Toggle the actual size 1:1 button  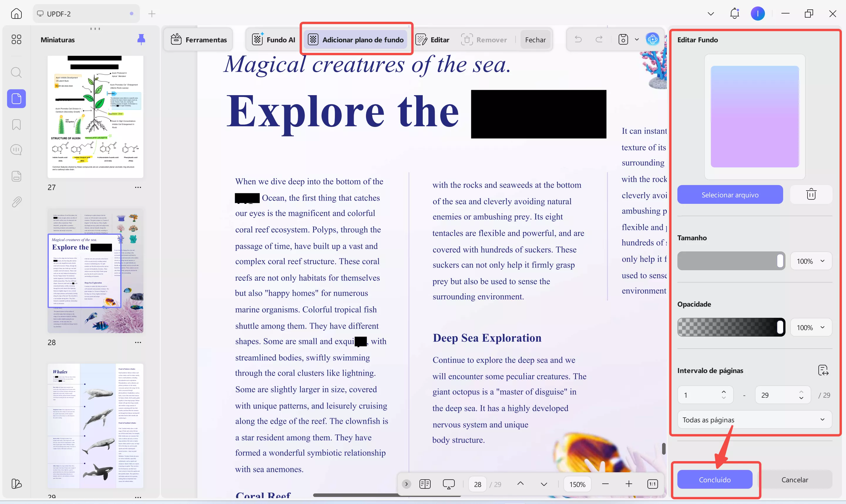coord(652,484)
